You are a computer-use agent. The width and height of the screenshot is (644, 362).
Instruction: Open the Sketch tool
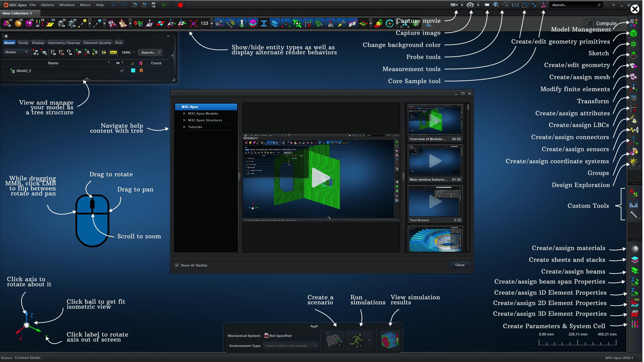pyautogui.click(x=634, y=44)
